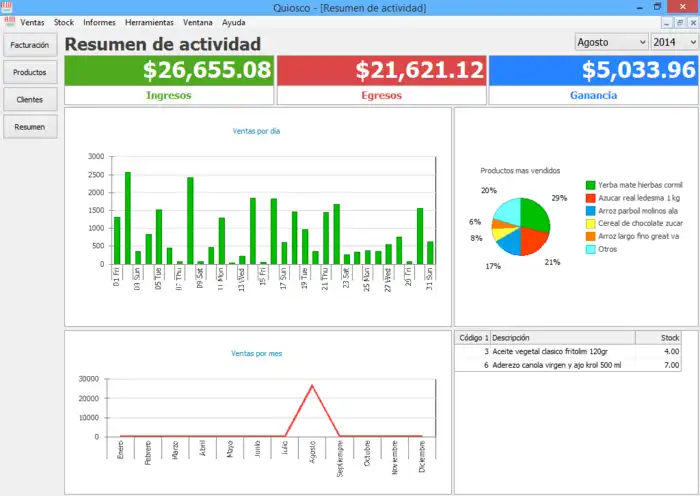The image size is (700, 496).
Task: Click the Quiosco app icon in title bar
Action: 6,7
